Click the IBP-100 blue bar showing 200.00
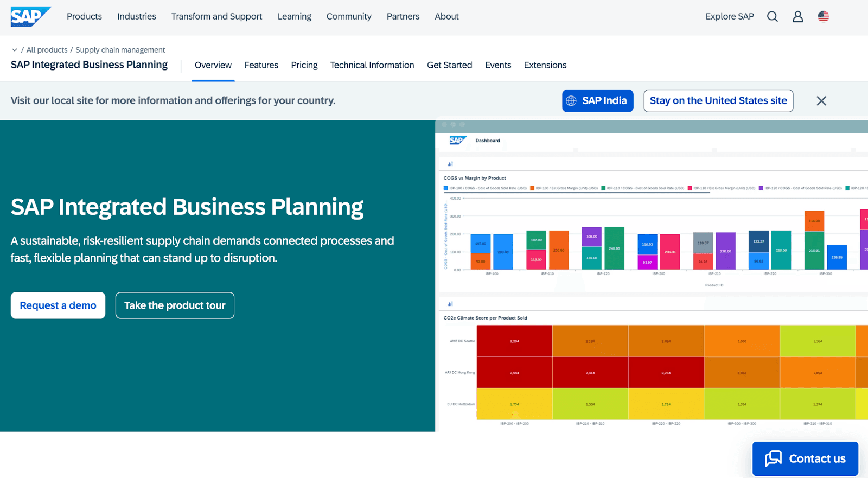Screen dimensions: 868x478 [503, 252]
